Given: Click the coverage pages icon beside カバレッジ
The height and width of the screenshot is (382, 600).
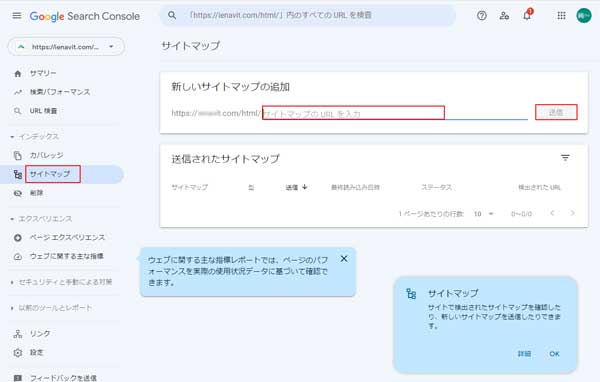Looking at the screenshot, I should coord(18,155).
